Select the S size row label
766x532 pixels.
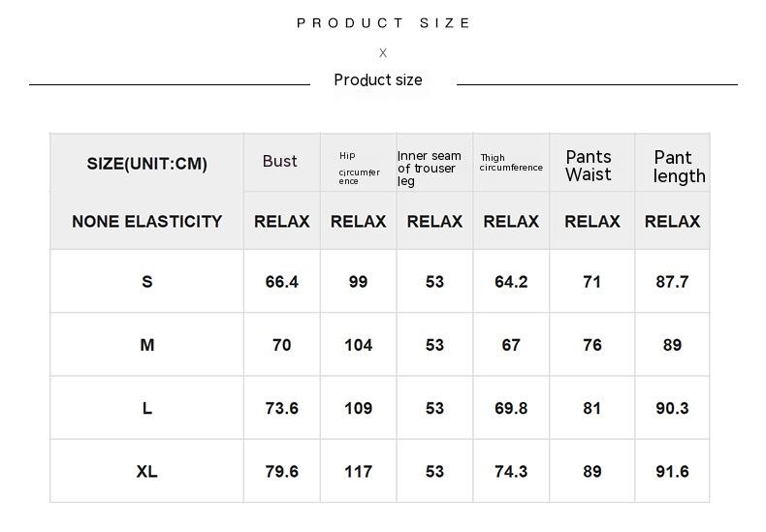click(x=147, y=282)
